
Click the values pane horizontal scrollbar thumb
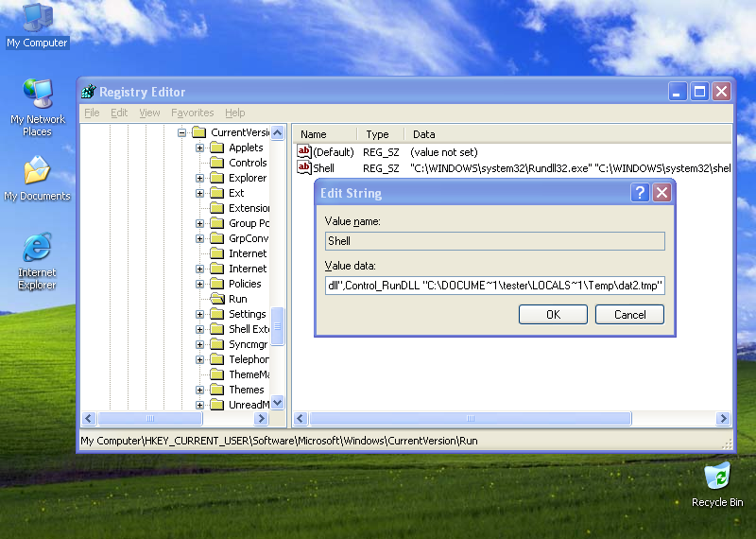pos(471,418)
